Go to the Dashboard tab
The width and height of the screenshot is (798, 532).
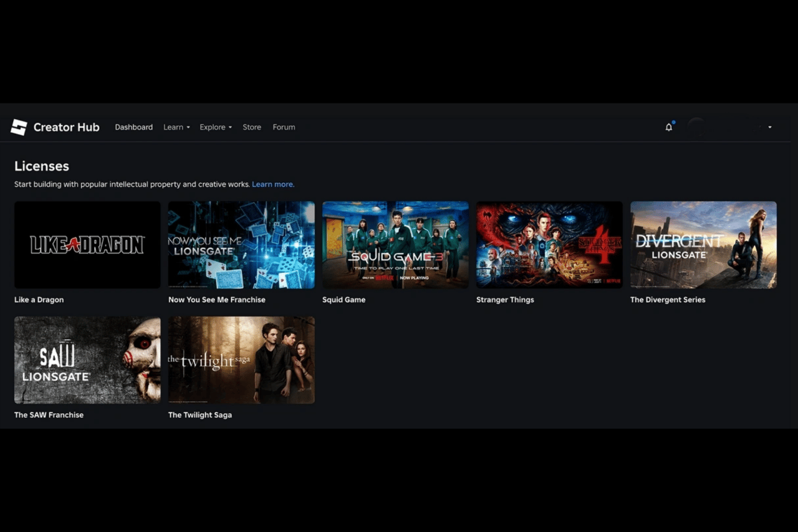click(134, 127)
